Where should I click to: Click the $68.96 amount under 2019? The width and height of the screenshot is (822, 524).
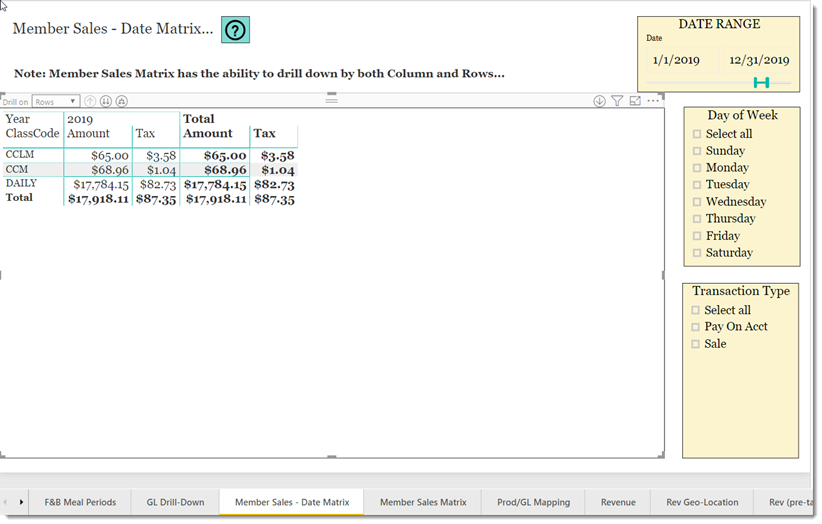pyautogui.click(x=110, y=170)
